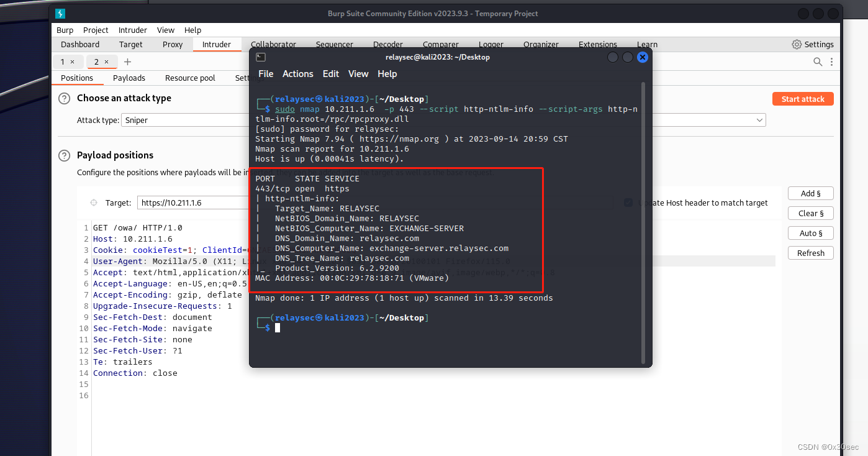The width and height of the screenshot is (868, 456).
Task: Select the Intruder tool tab
Action: pyautogui.click(x=217, y=44)
